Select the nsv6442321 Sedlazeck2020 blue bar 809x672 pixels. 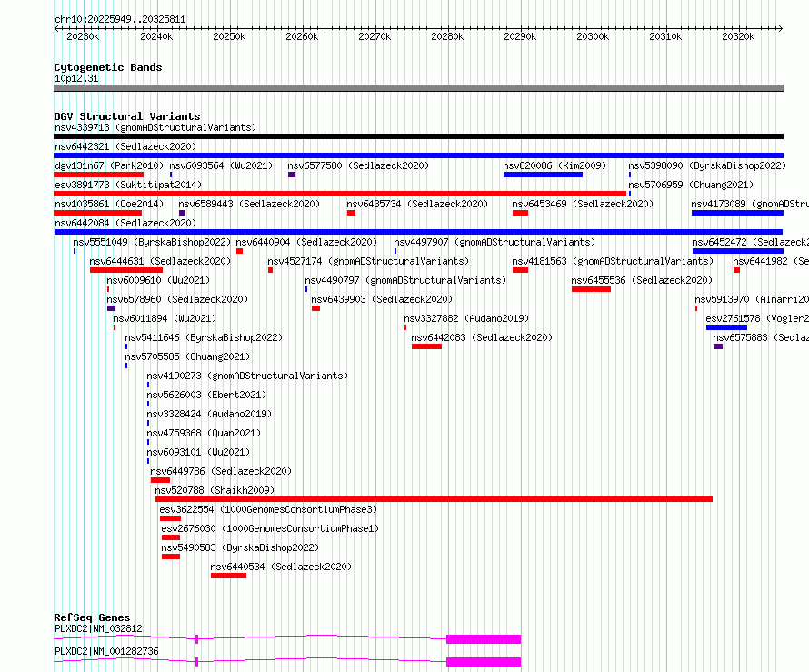(x=418, y=155)
